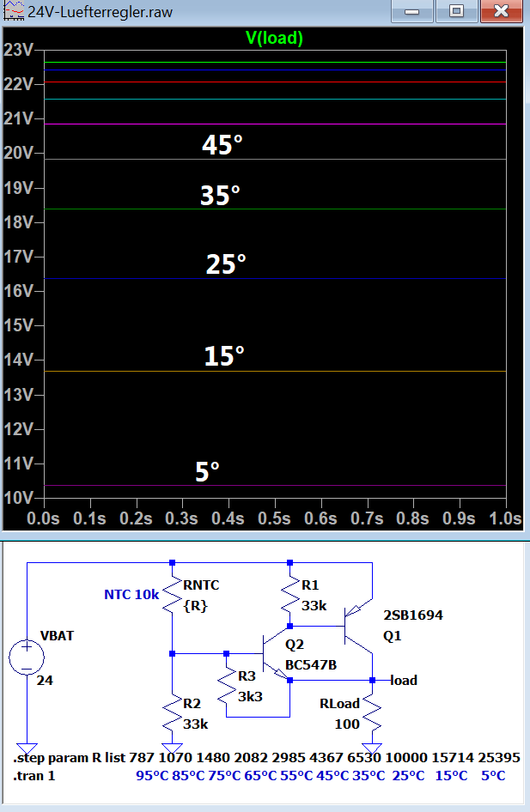Select the Q2 BC547B transistor symbol
The image size is (530, 812).
pyautogui.click(x=275, y=653)
